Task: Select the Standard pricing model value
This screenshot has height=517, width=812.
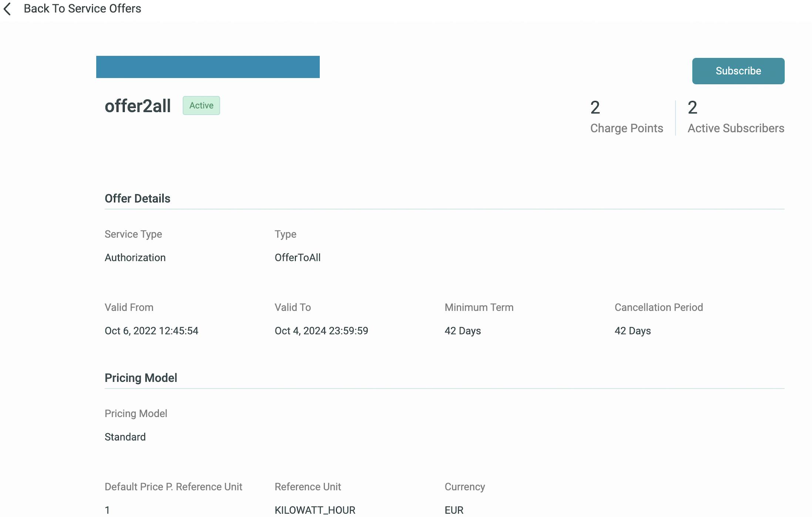Action: coord(125,437)
